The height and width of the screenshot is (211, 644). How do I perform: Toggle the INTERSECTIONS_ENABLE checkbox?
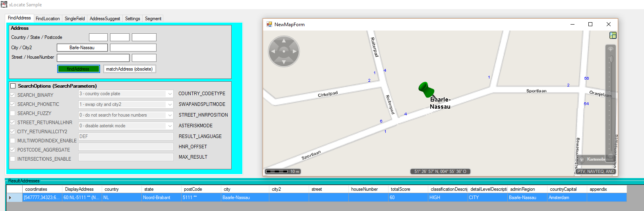[13, 159]
